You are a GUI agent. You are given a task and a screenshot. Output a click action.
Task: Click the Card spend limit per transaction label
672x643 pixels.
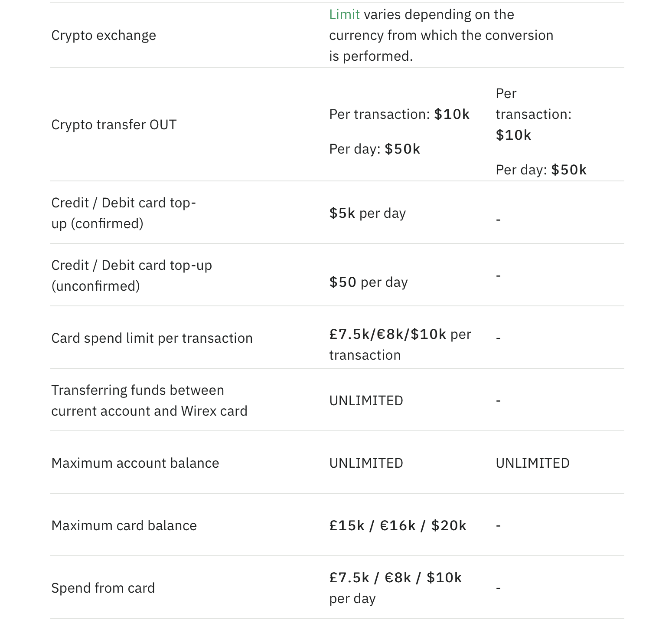pyautogui.click(x=152, y=338)
